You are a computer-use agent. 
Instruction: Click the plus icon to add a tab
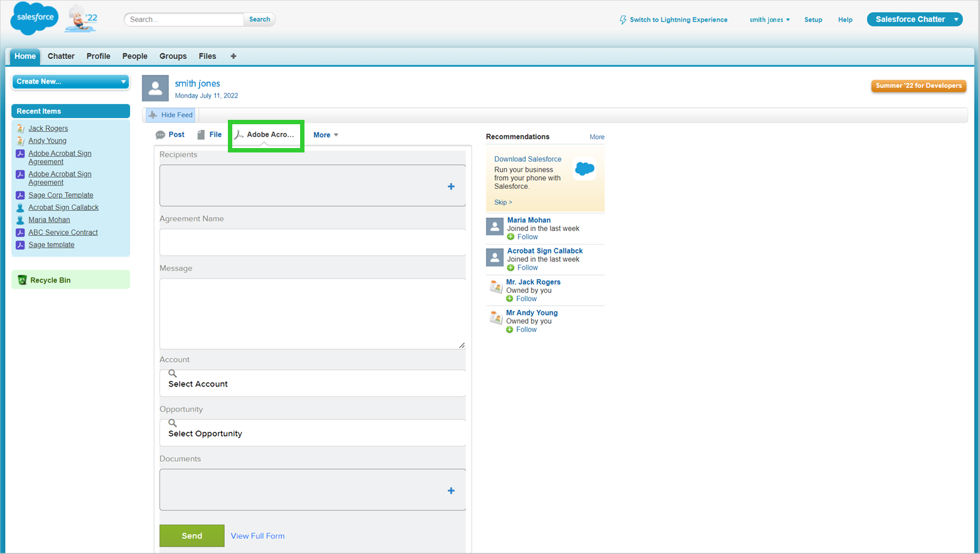pos(234,56)
